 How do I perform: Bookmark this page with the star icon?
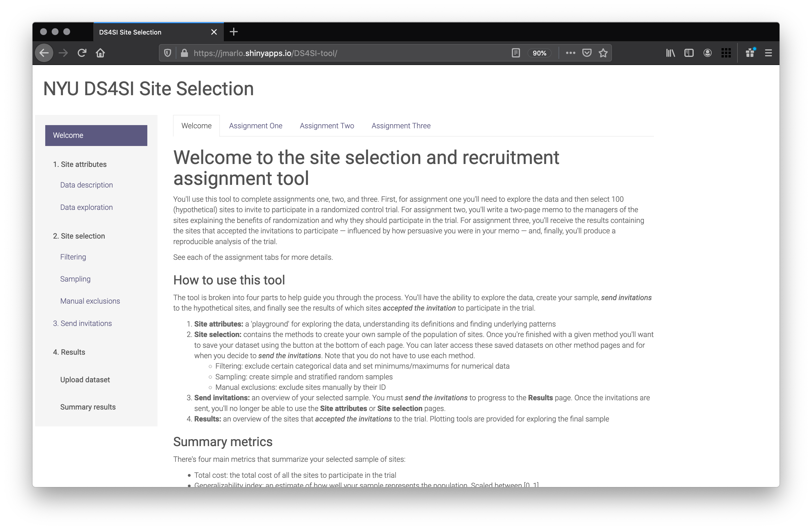click(603, 53)
